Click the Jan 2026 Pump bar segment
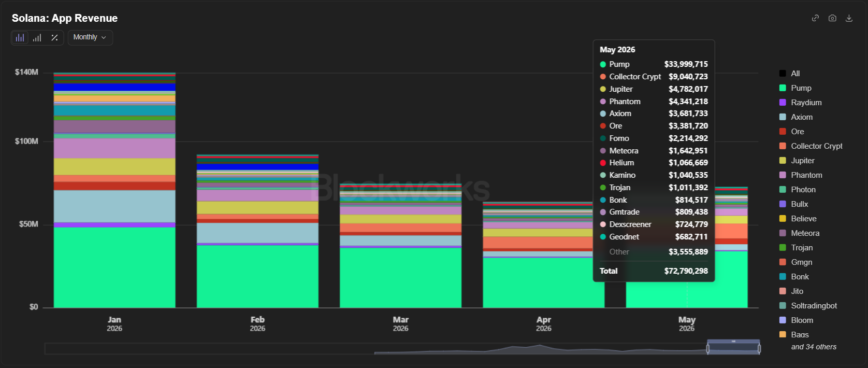The image size is (868, 368). (114, 267)
